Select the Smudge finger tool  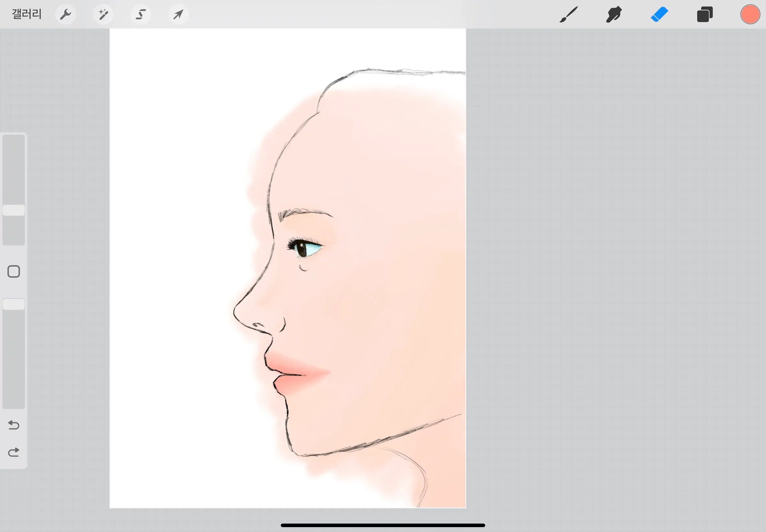614,14
